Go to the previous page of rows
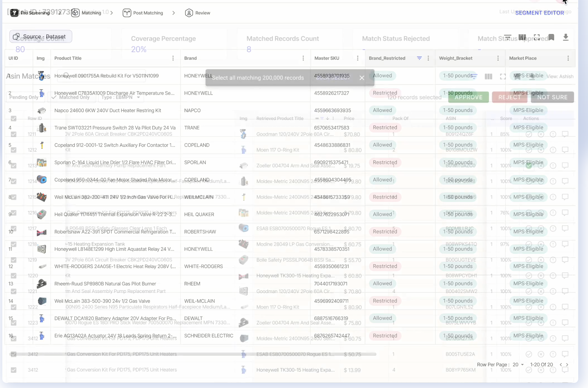Viewport: 588px width, 388px height. click(x=561, y=365)
